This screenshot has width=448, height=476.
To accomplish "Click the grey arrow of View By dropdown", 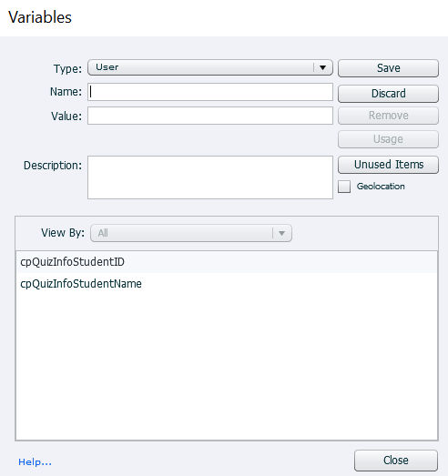I will pos(282,233).
